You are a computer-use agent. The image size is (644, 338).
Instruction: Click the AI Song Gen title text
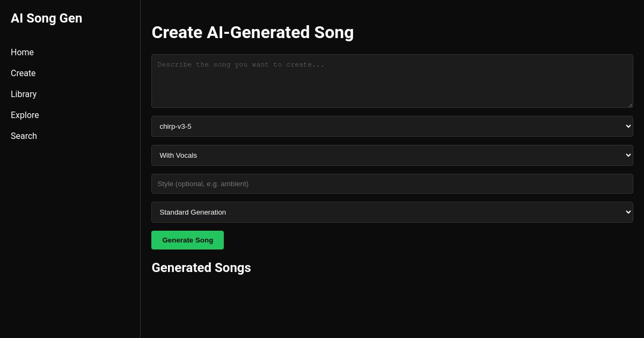click(x=46, y=18)
